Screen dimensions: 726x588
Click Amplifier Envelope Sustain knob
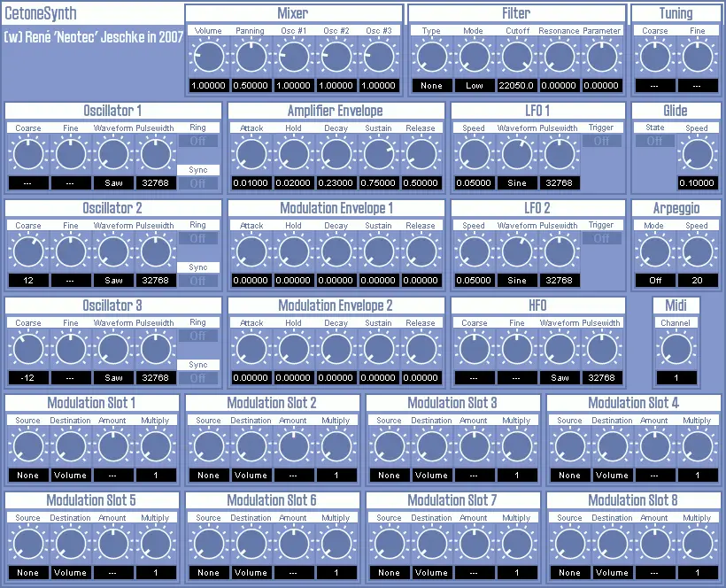point(379,154)
